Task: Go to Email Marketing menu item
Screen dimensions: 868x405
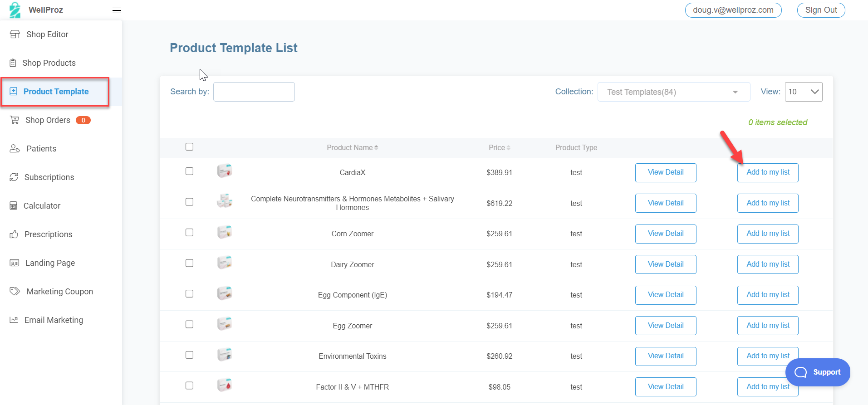Action: pos(54,320)
